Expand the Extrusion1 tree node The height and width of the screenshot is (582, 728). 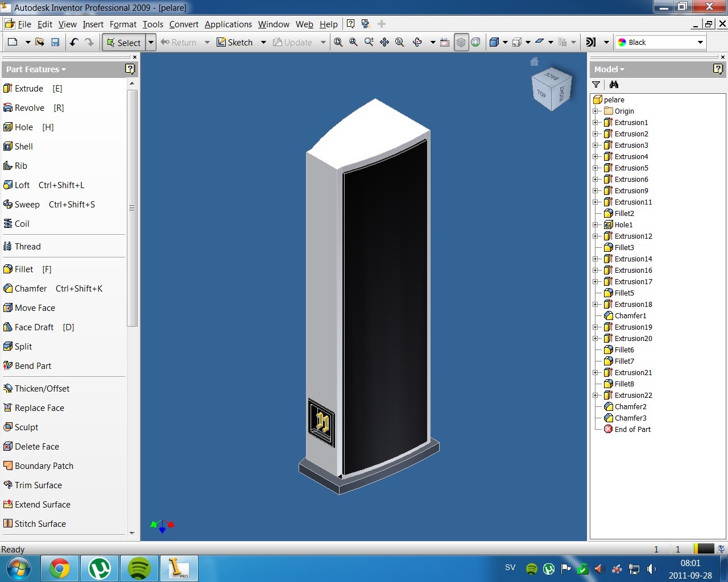[x=595, y=122]
